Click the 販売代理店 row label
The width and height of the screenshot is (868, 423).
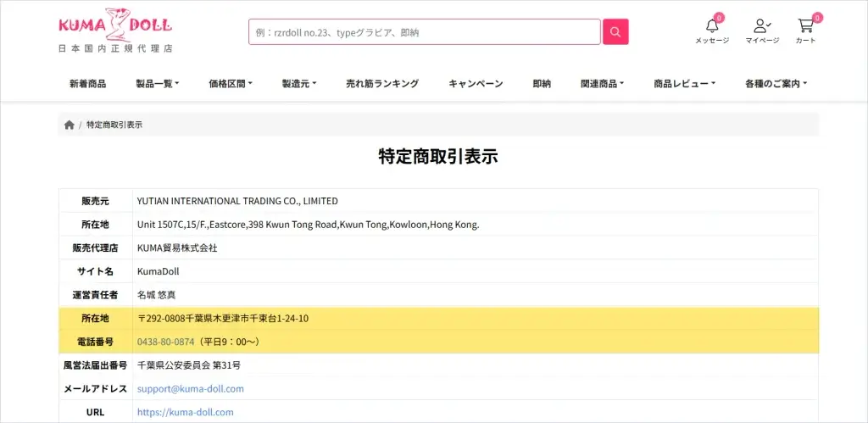(95, 248)
